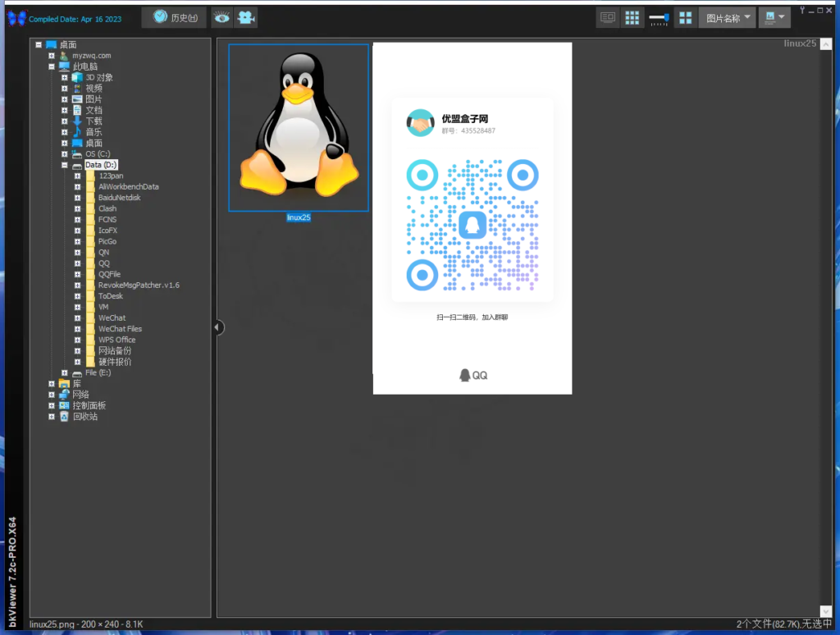Viewport: 840px width, 635px height.
Task: Open the 图片名称 sort dropdown
Action: (x=728, y=18)
